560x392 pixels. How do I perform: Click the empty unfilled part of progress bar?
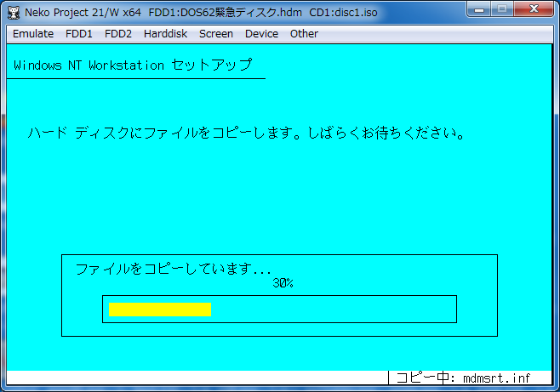[332, 309]
